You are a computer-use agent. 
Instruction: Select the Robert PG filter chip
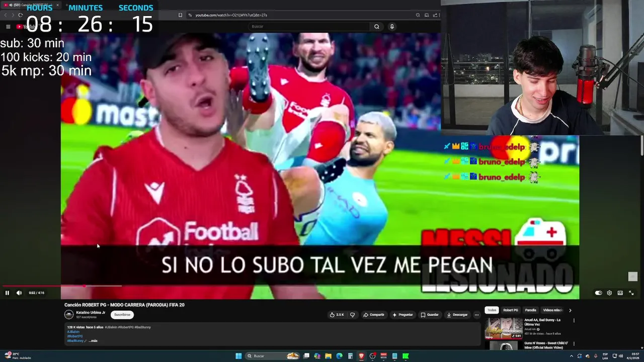510,310
